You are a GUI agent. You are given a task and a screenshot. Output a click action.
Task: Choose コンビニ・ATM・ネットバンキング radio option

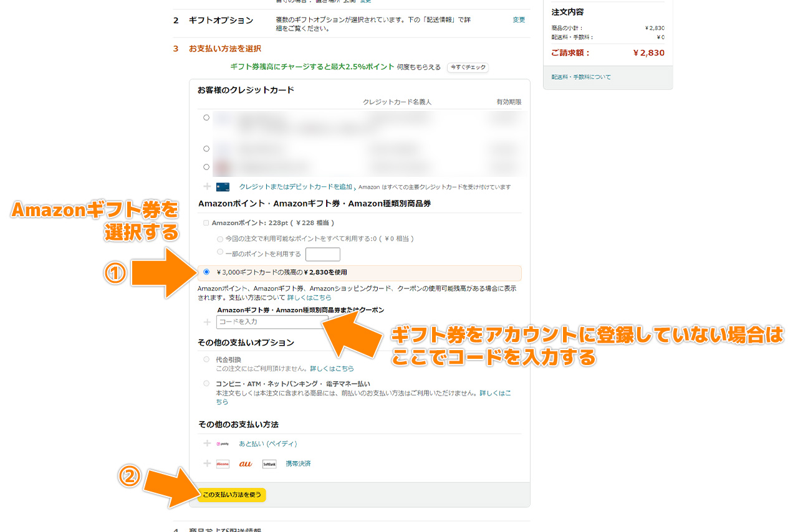tap(206, 384)
